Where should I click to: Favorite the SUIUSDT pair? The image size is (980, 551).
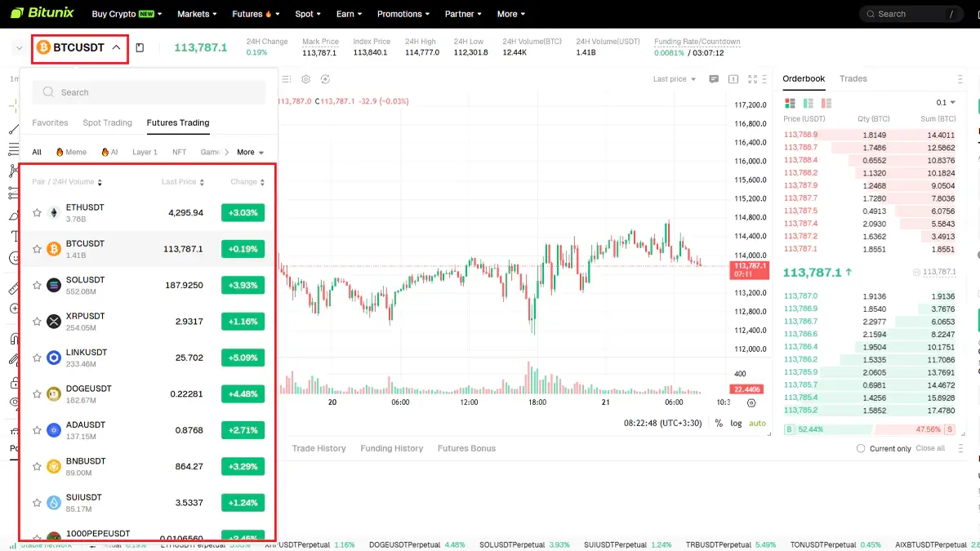pos(37,503)
